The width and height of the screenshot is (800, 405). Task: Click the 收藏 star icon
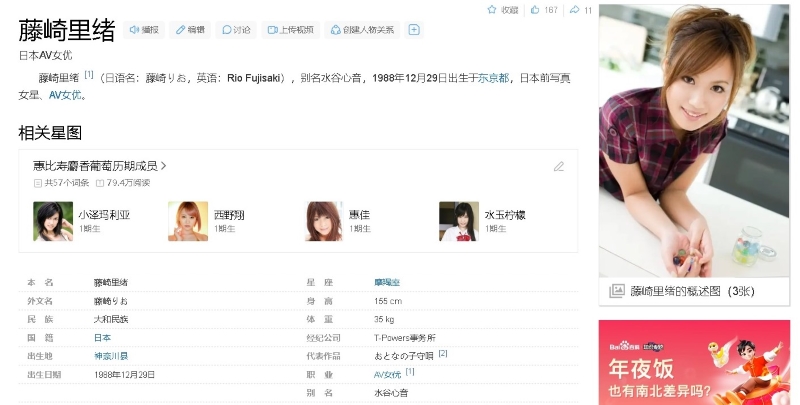tap(492, 10)
